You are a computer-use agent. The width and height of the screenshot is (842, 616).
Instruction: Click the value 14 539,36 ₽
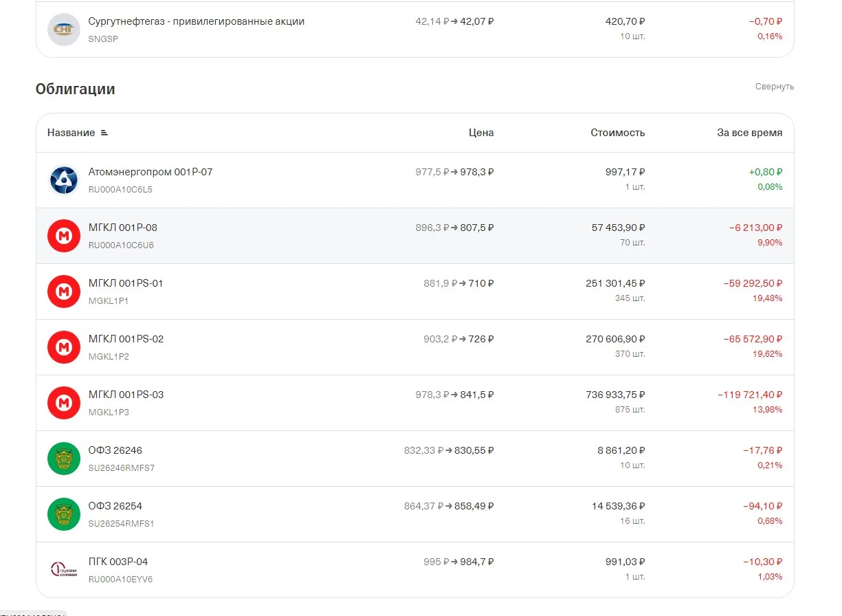619,506
